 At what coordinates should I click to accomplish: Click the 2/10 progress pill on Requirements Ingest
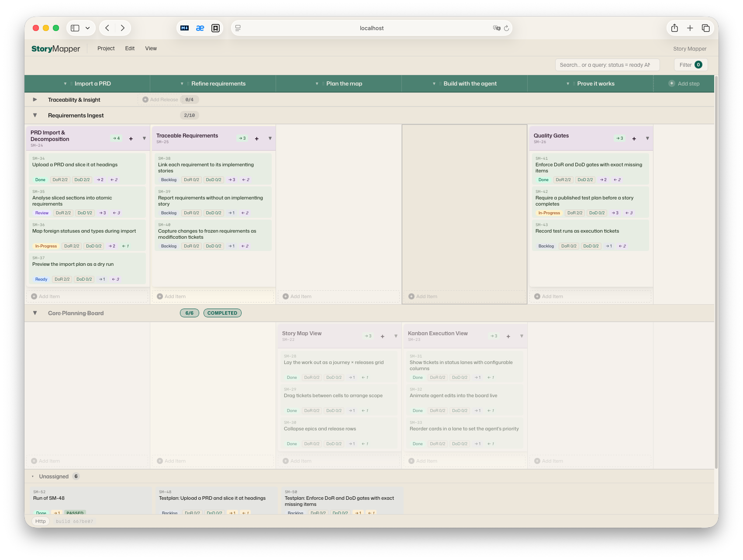coord(190,115)
